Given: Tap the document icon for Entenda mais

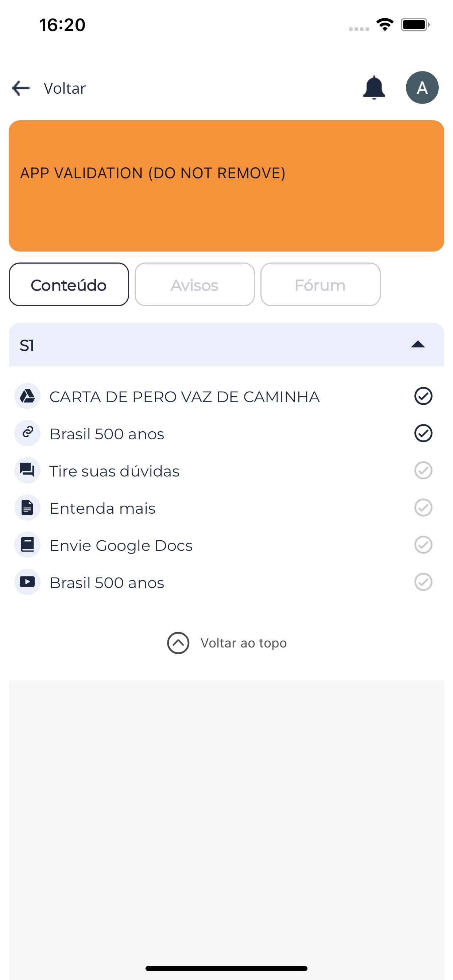Looking at the screenshot, I should coord(27,507).
